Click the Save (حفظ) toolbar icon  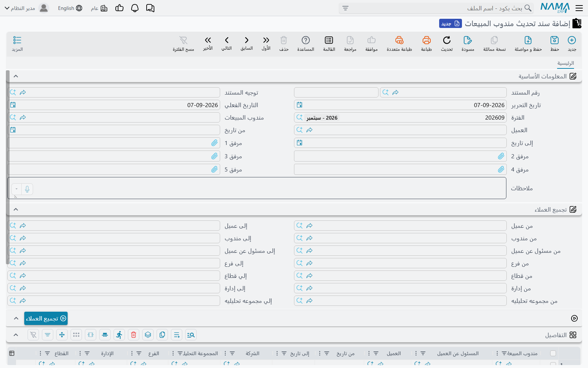coord(555,40)
